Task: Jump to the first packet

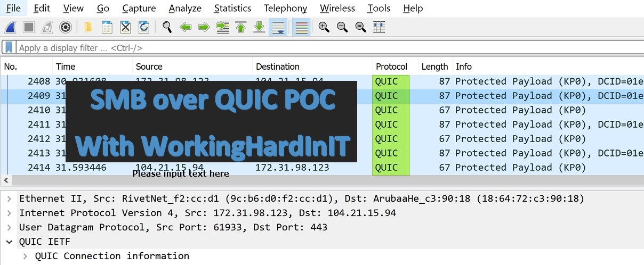Action: [241, 27]
